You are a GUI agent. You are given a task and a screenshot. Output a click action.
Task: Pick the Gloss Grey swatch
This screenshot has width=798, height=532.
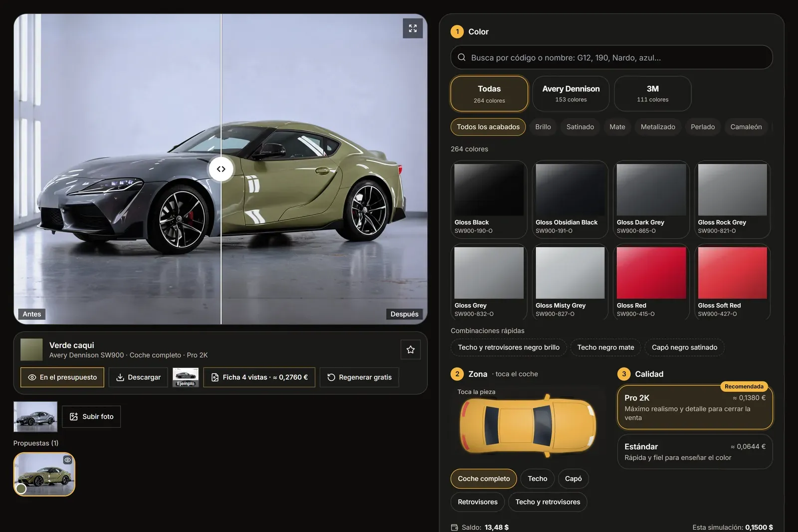pos(489,282)
